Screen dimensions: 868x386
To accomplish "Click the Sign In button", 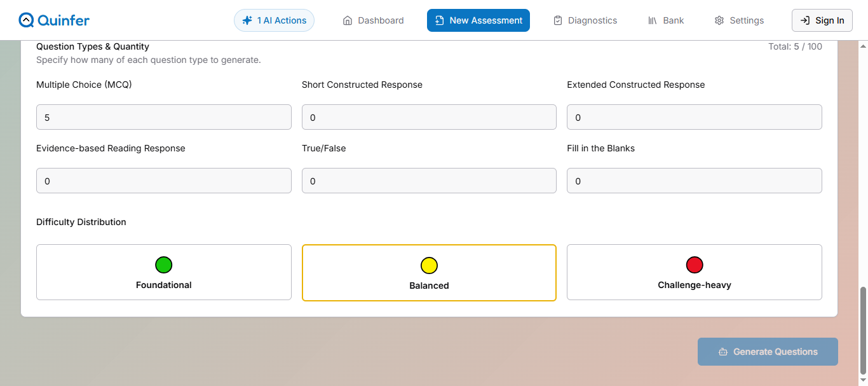I will coord(822,20).
